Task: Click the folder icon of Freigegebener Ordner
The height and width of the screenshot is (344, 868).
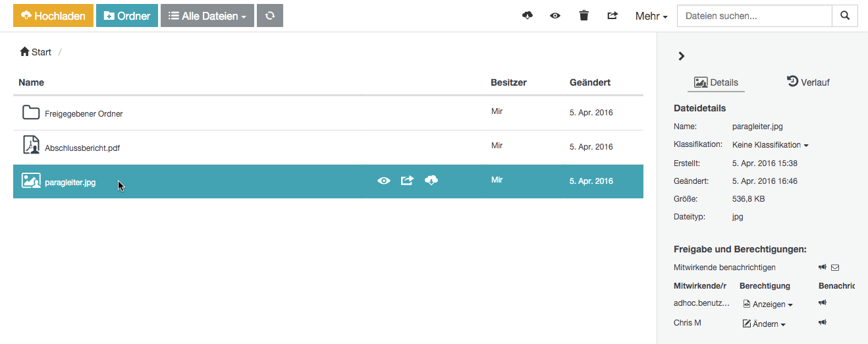Action: (31, 112)
